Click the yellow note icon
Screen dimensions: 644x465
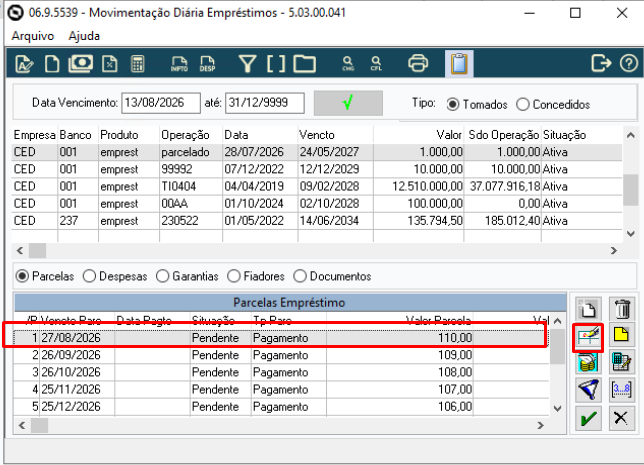pyautogui.click(x=622, y=335)
